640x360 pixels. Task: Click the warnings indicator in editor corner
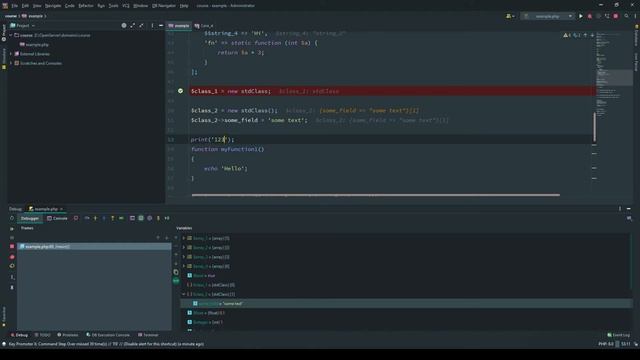click(567, 35)
